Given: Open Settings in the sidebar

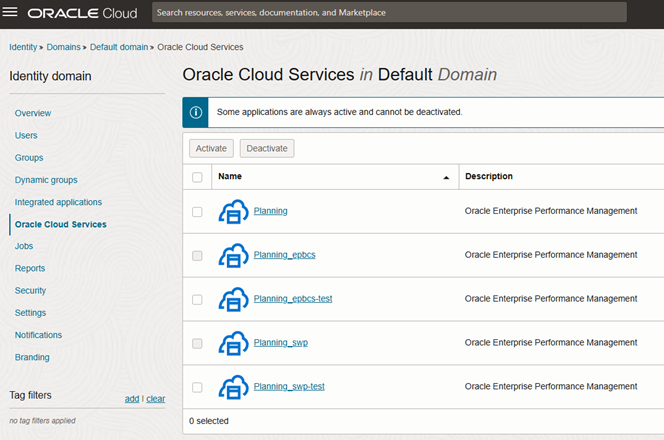Looking at the screenshot, I should 30,313.
